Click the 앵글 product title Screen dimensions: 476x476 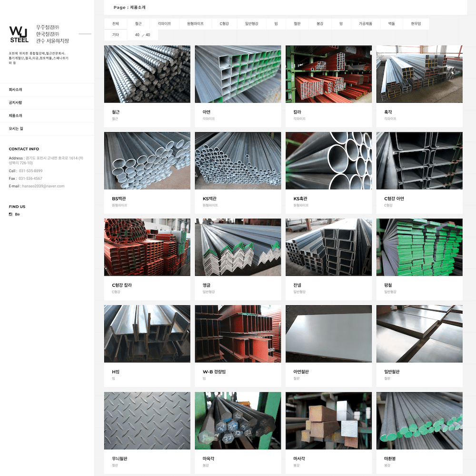tap(207, 285)
